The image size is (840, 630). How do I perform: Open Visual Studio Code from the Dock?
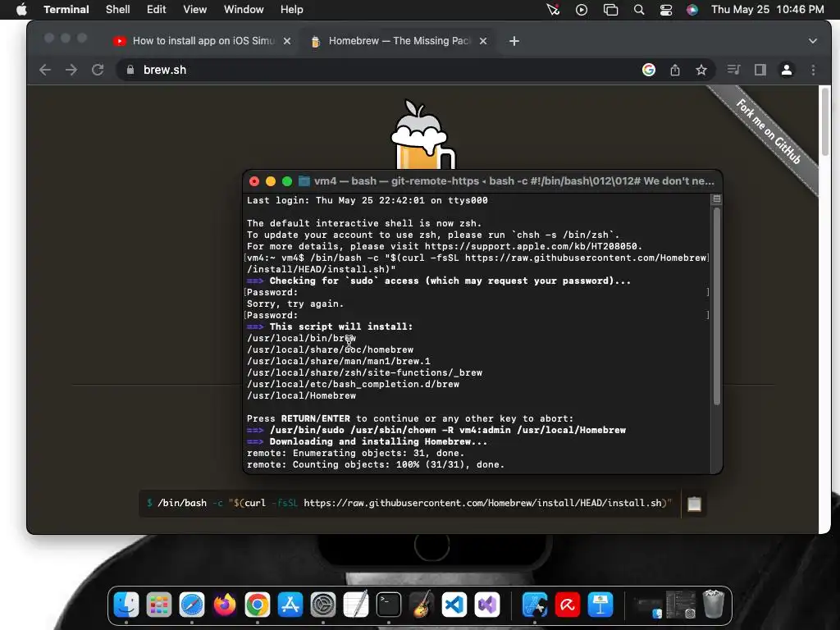coord(454,605)
